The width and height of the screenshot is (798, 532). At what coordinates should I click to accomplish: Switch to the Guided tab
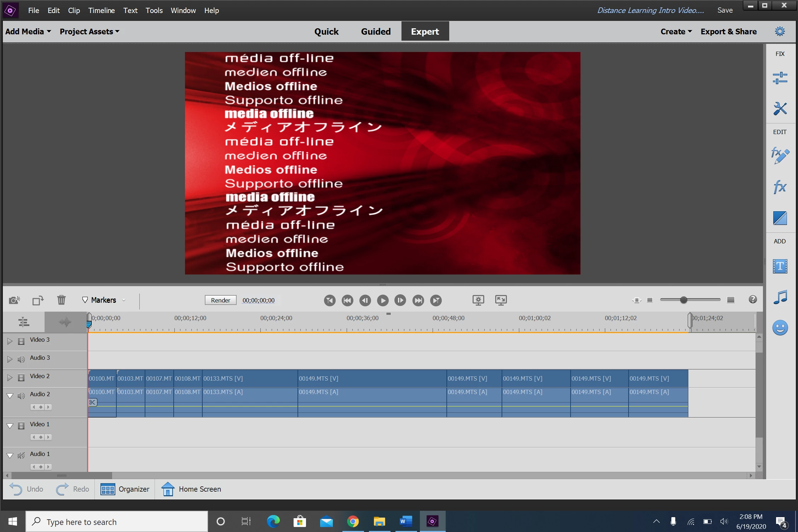pos(376,31)
